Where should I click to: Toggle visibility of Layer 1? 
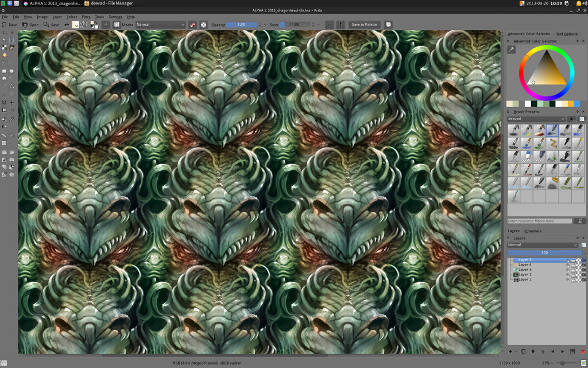click(567, 279)
